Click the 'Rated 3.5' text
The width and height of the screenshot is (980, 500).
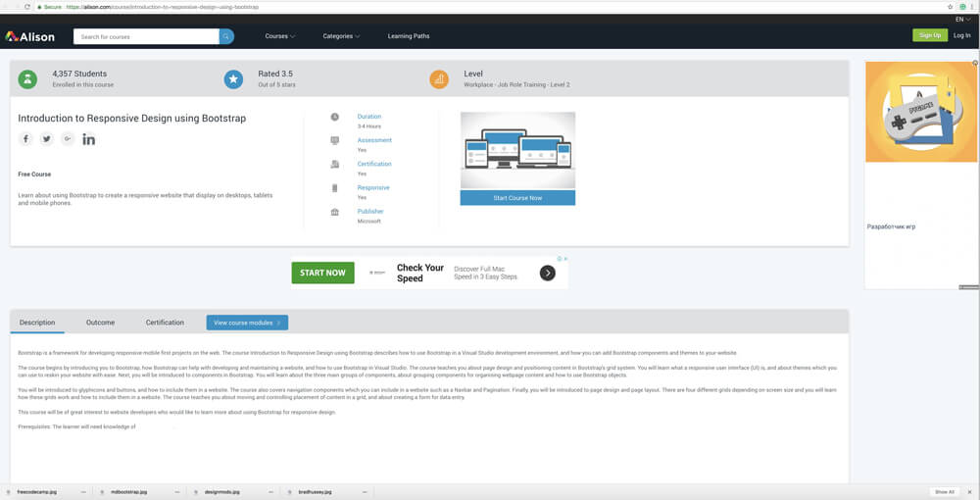click(x=275, y=74)
